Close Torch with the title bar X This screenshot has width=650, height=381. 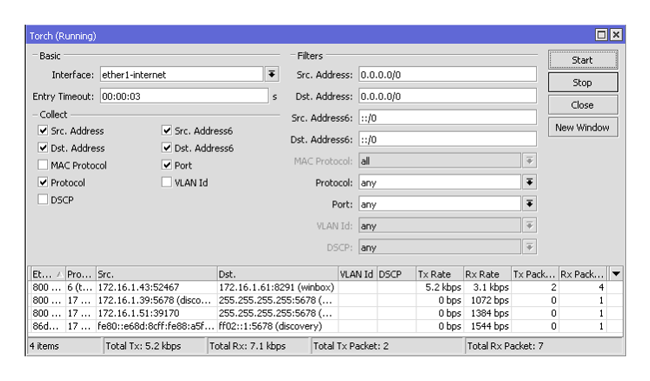[616, 35]
